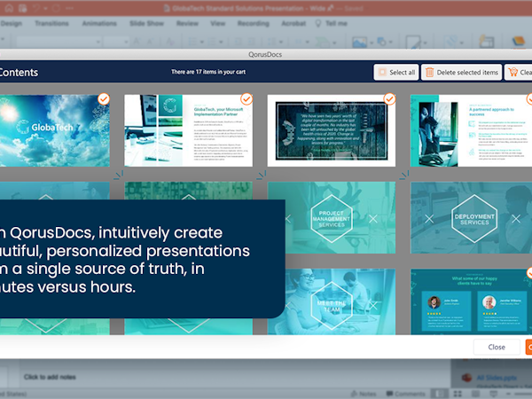Open the Recording ribbon tab
The image size is (532, 399).
(x=255, y=23)
